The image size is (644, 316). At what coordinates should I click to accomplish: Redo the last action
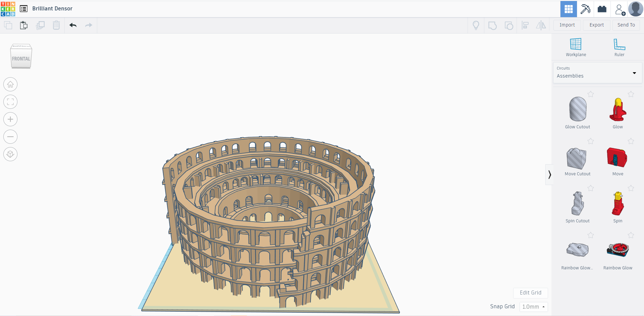(x=89, y=25)
